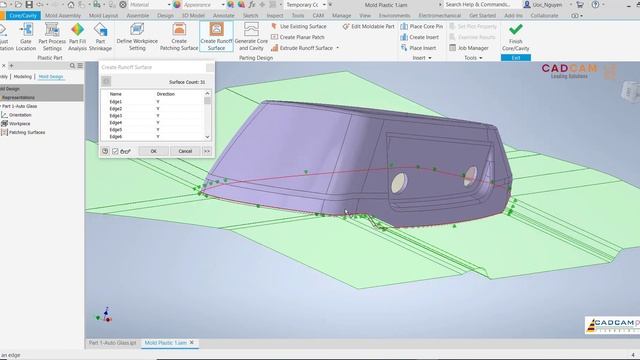Close the Mold Plastic 1.iam tab
This screenshot has height=360, width=640.
click(x=192, y=343)
